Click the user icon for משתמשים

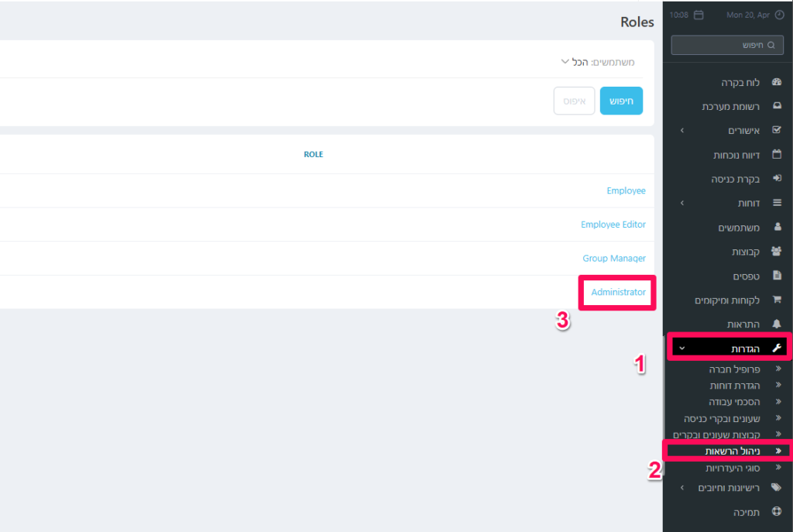777,228
